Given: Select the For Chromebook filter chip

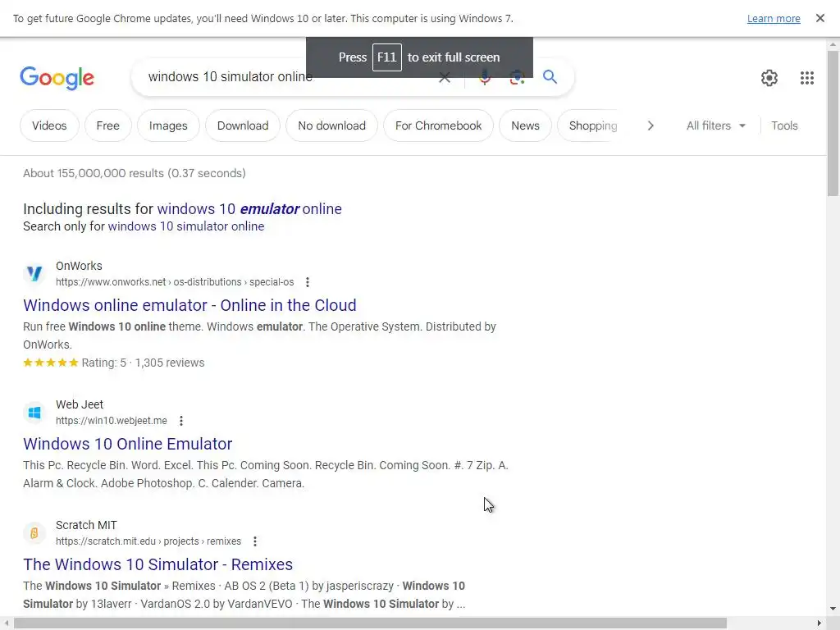Looking at the screenshot, I should tap(438, 126).
